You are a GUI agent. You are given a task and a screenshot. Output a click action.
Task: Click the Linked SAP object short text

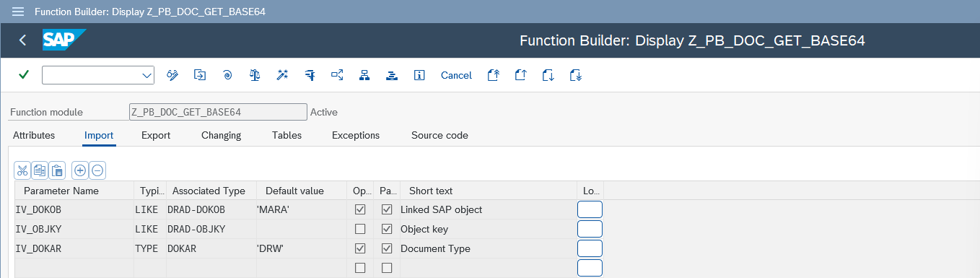(441, 209)
